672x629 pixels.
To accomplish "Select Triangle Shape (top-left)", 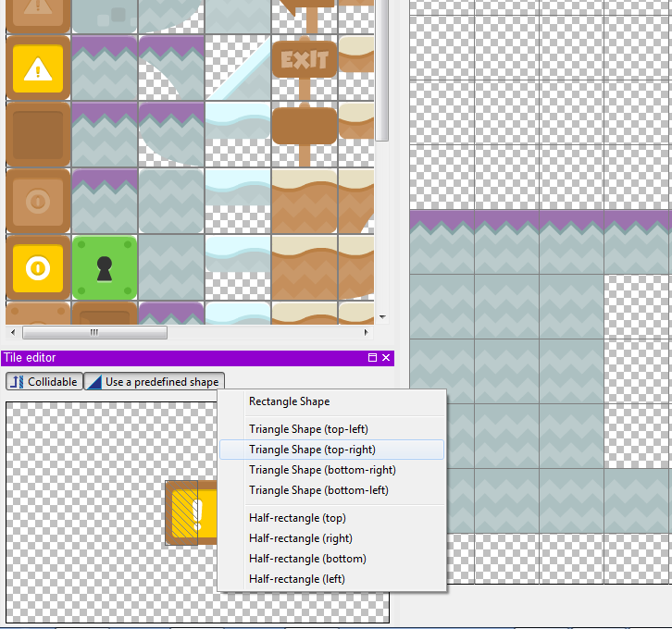I will coord(332,429).
